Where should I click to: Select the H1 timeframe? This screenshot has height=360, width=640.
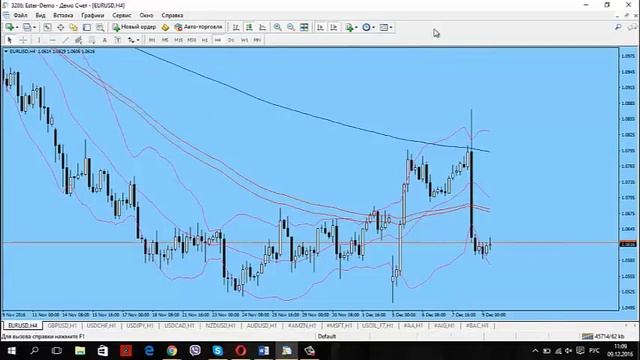[x=205, y=40]
